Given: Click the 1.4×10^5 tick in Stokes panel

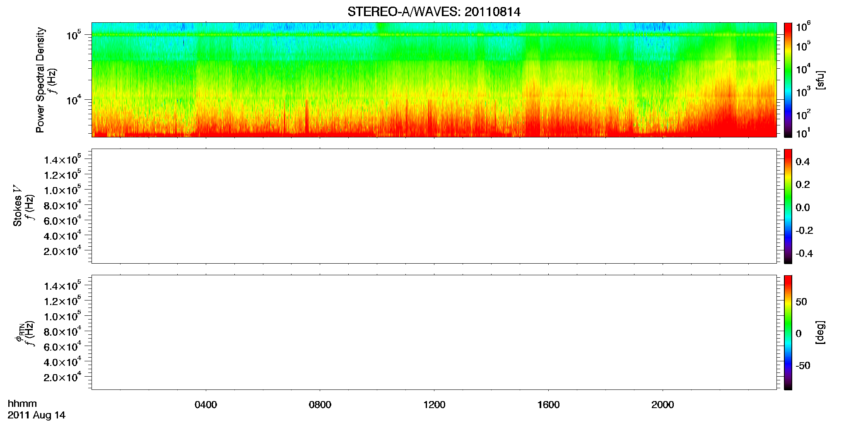Looking at the screenshot, I should pyautogui.click(x=62, y=159).
